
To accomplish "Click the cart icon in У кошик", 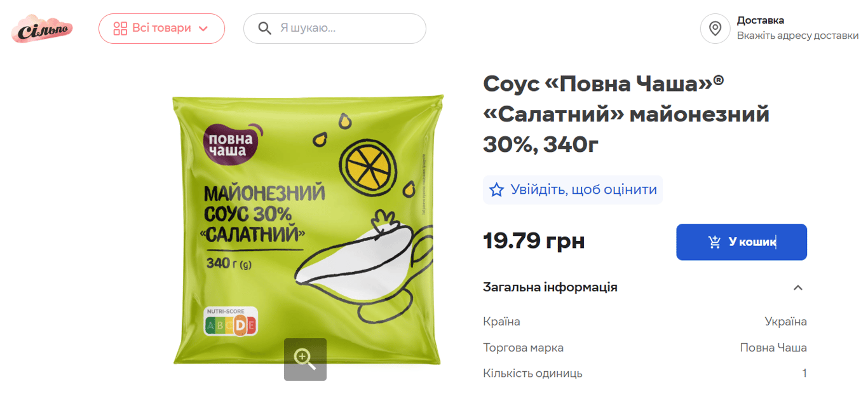I will coord(714,242).
